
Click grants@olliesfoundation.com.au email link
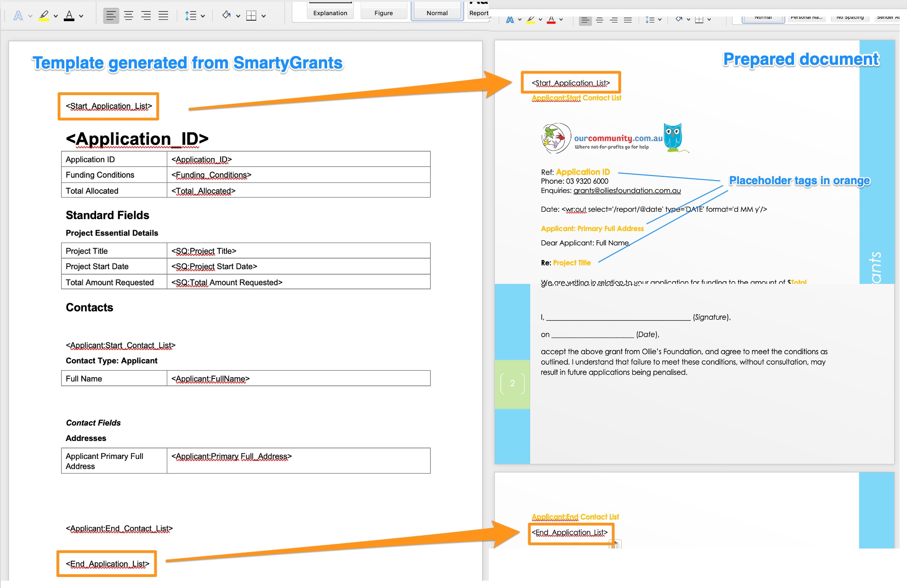click(627, 190)
